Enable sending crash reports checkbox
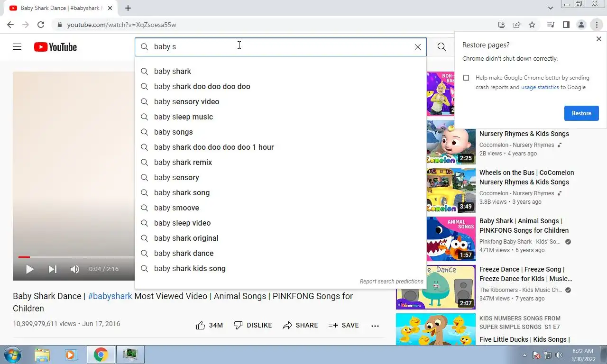Image resolution: width=607 pixels, height=364 pixels. click(466, 78)
